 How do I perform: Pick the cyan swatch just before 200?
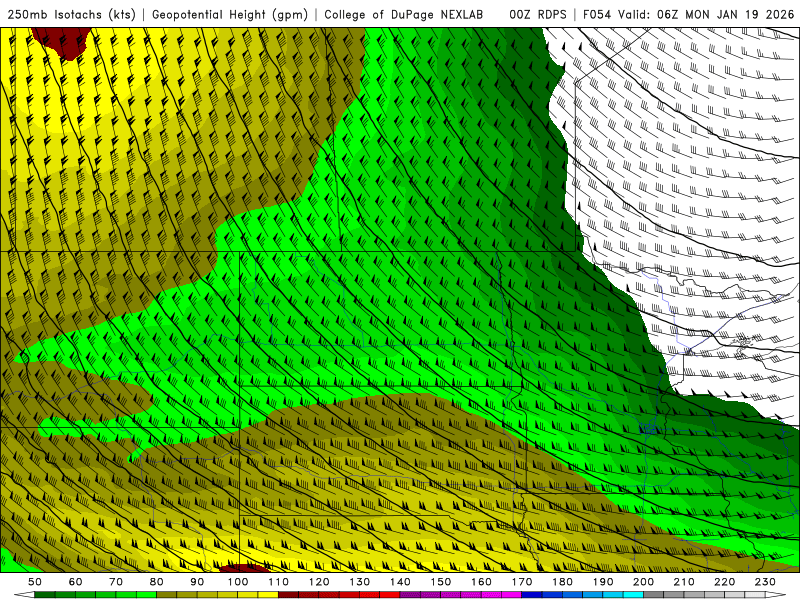(634, 595)
